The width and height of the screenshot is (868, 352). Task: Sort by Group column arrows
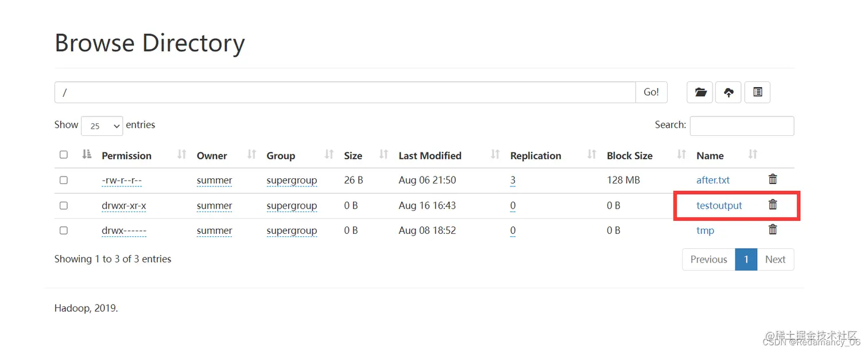click(x=329, y=154)
